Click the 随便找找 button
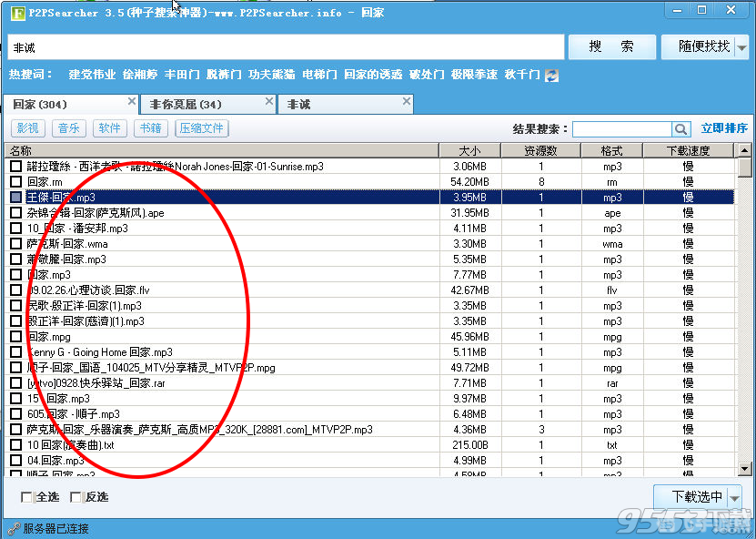 coord(705,46)
